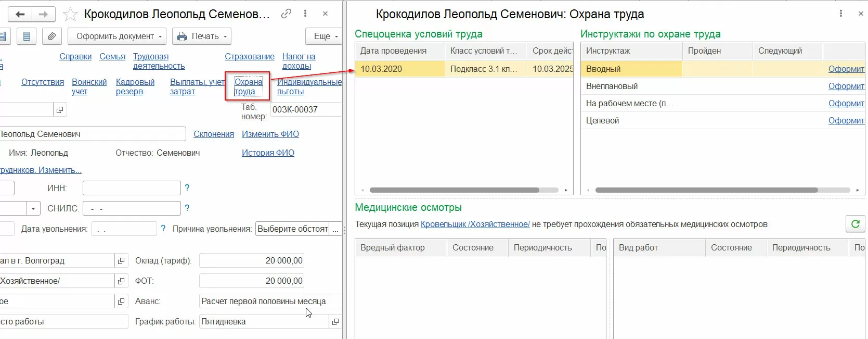Open the Охрана труда section link
Image resolution: width=868 pixels, height=339 pixels.
click(248, 86)
